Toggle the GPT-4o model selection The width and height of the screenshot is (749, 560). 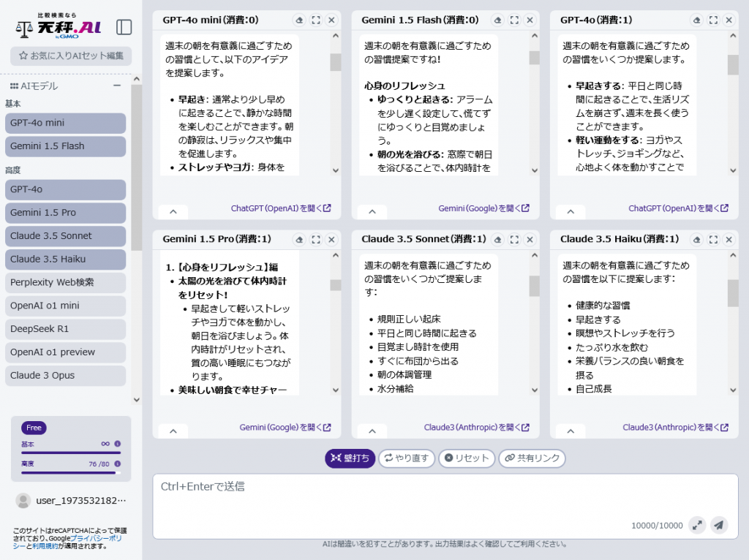click(65, 189)
